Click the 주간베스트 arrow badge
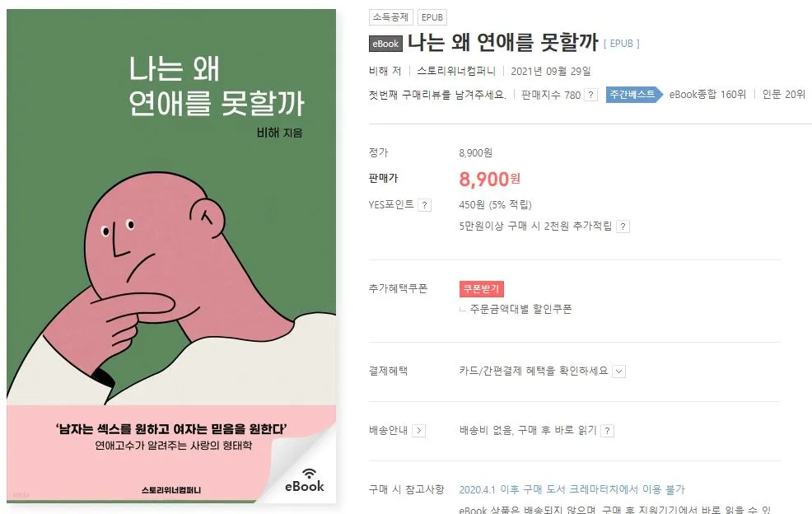The height and width of the screenshot is (514, 812). pyautogui.click(x=632, y=94)
